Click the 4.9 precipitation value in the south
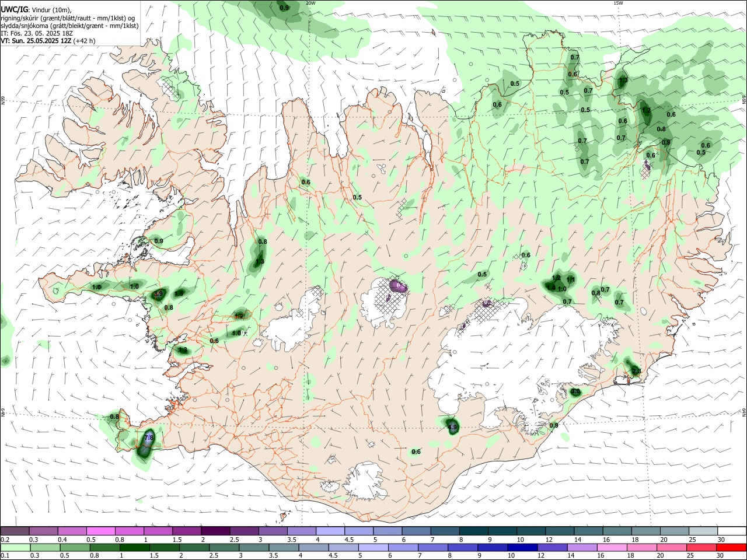The width and height of the screenshot is (747, 560). [452, 427]
